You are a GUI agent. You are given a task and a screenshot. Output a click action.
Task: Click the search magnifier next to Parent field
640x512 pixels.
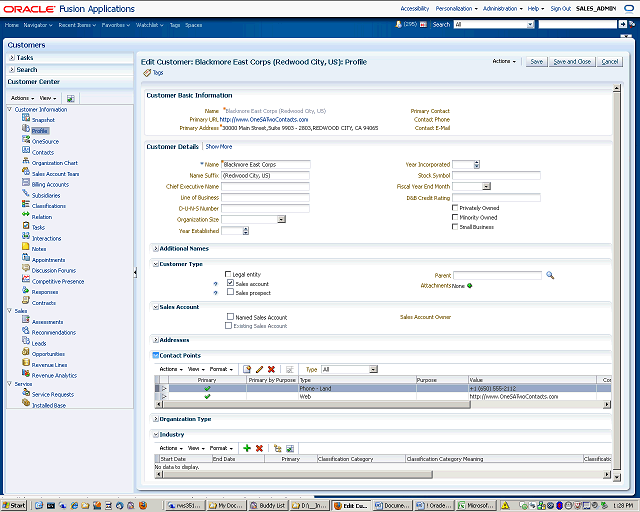(x=550, y=274)
